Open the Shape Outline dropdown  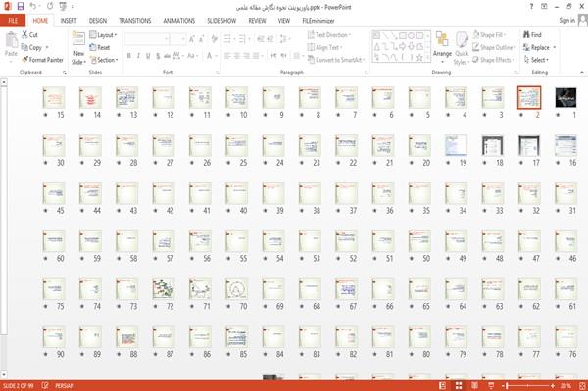[494, 47]
